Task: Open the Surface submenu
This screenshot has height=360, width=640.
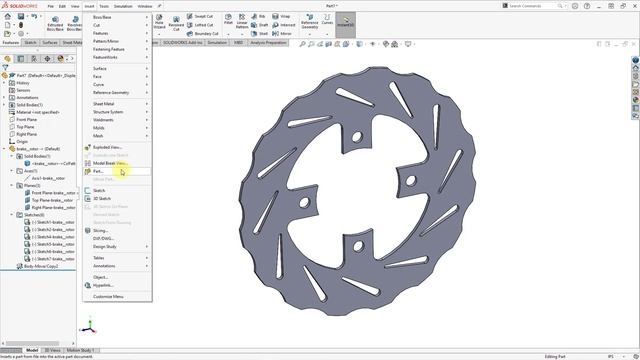Action: pos(117,69)
